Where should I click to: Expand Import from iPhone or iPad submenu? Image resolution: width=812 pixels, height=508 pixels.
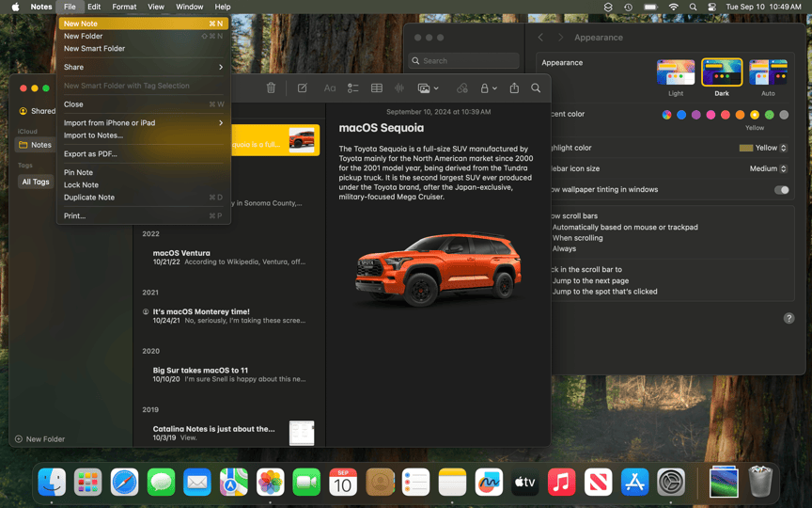pos(144,123)
